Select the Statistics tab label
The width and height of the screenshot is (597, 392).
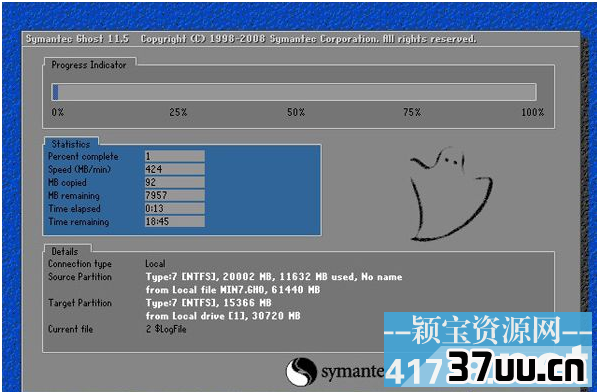(71, 144)
